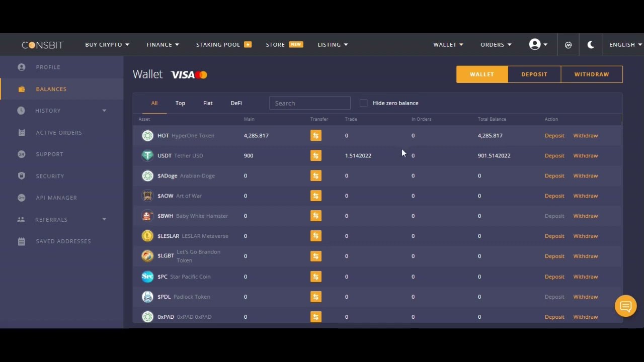This screenshot has height=362, width=644.
Task: Click the HOT token coin icon
Action: pos(147,136)
